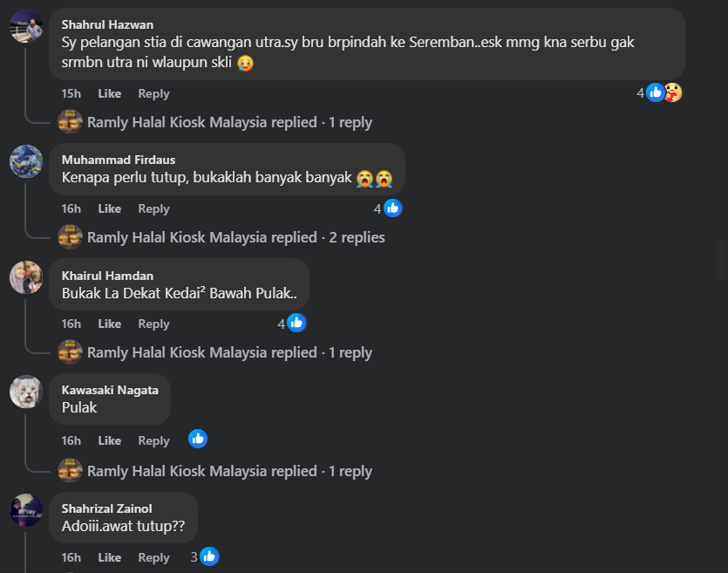Screen dimensions: 728x573
Task: Open Shahrul Hazwan's profile picture
Action: click(26, 26)
